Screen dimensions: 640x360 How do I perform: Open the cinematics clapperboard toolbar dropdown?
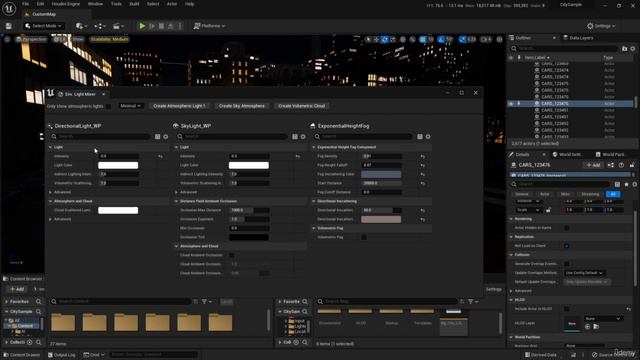[117, 26]
